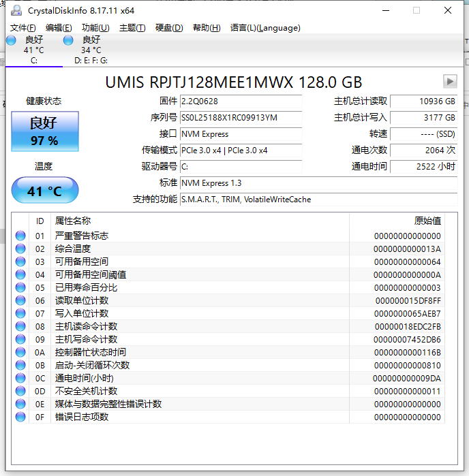
Task: Click the serial number field SS0L25188X1RC09913YM
Action: pos(241,118)
